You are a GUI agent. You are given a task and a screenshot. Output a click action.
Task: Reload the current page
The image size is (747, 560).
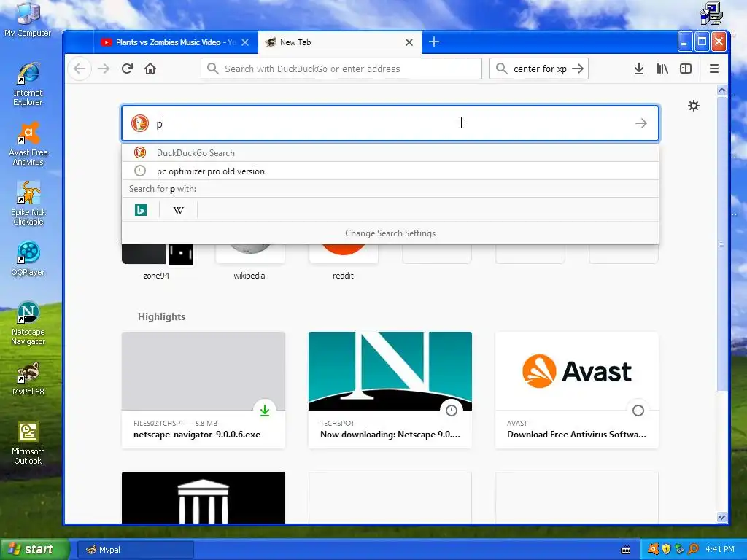(127, 69)
